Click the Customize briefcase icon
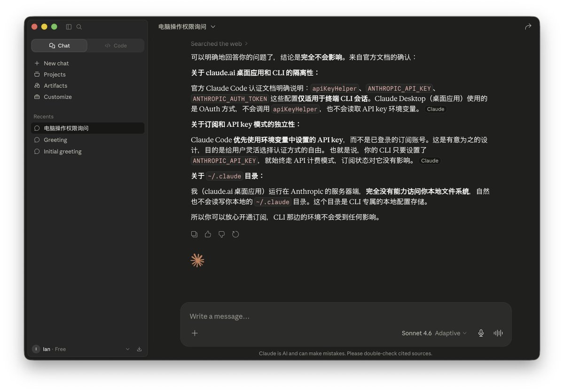Viewport: 564px width, 392px height. 37,97
